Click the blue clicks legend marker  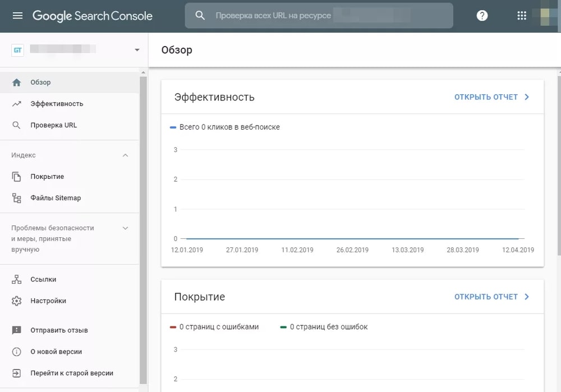(x=173, y=127)
